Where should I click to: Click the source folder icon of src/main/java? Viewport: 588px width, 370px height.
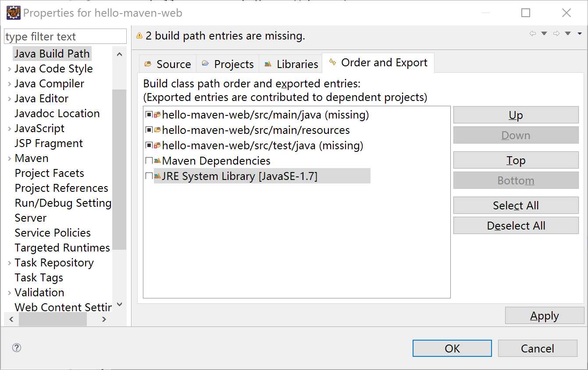pyautogui.click(x=157, y=115)
